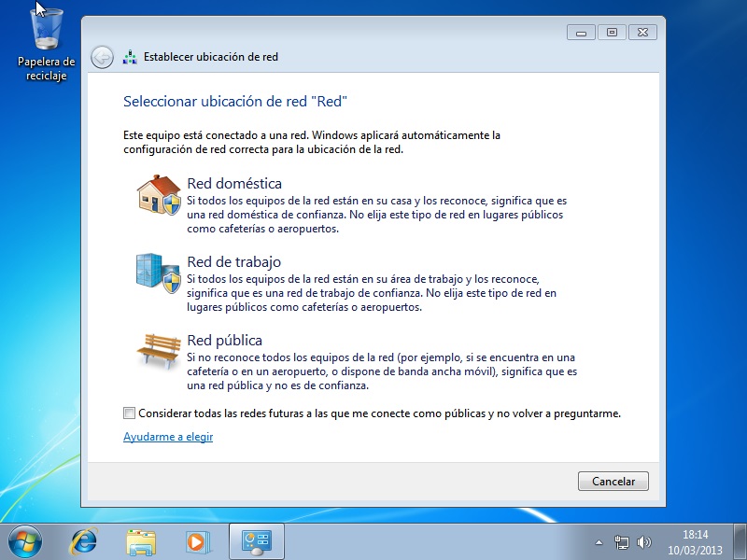Click the network status tray icon
The width and height of the screenshot is (747, 560).
coord(621,542)
